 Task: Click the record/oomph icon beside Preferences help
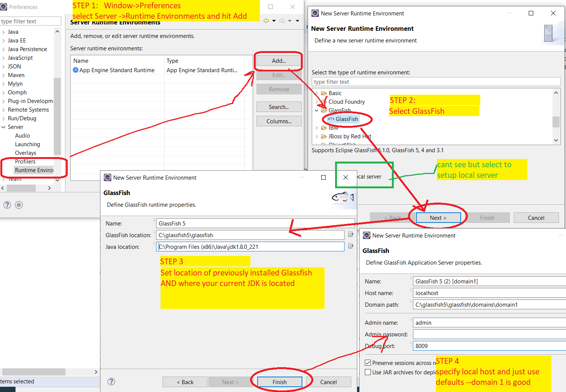(x=19, y=205)
